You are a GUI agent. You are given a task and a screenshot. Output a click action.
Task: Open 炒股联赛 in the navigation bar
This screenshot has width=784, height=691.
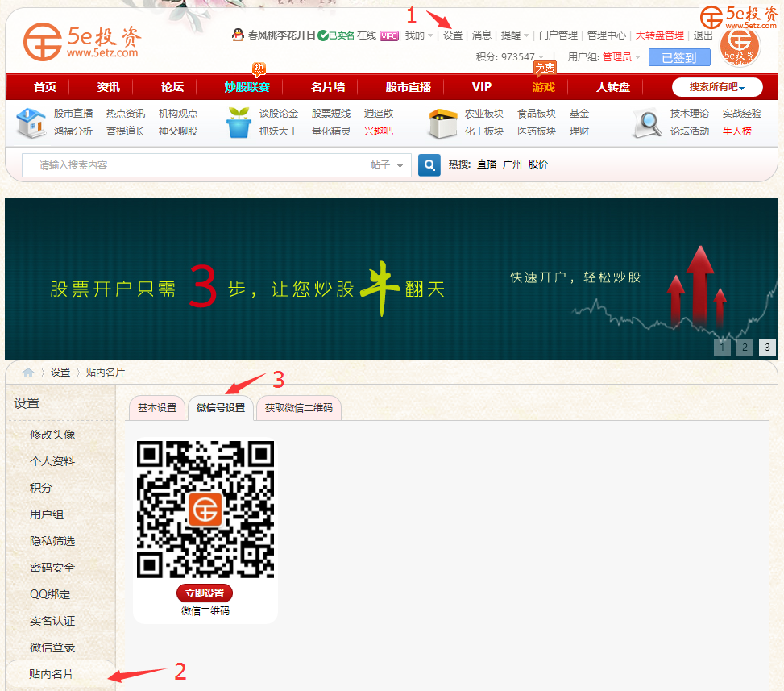pos(247,87)
